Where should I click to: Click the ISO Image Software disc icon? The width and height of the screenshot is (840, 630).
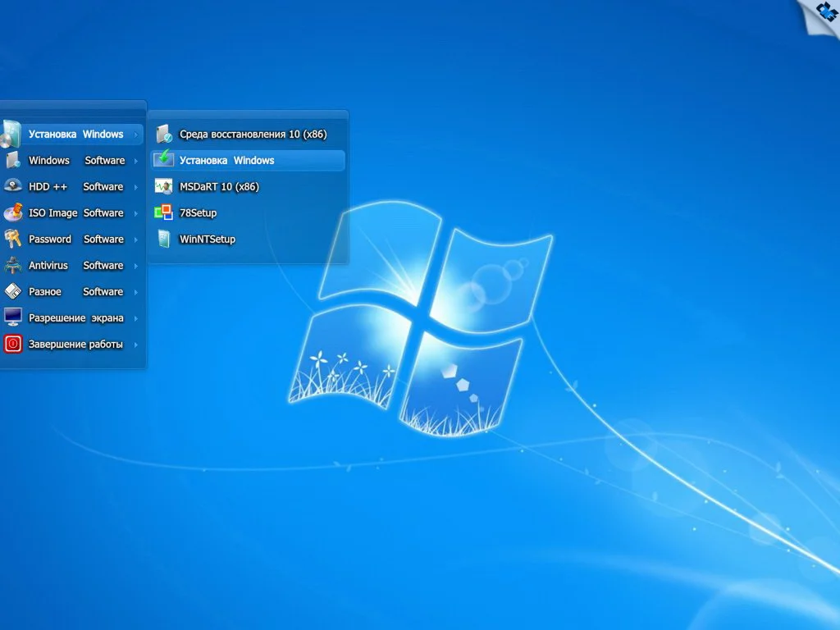pyautogui.click(x=13, y=212)
